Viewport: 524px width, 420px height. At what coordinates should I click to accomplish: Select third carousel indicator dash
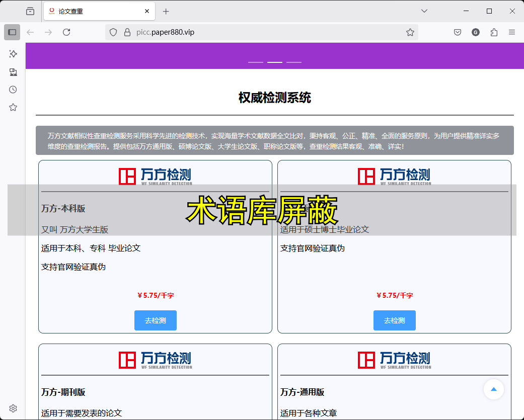(294, 62)
